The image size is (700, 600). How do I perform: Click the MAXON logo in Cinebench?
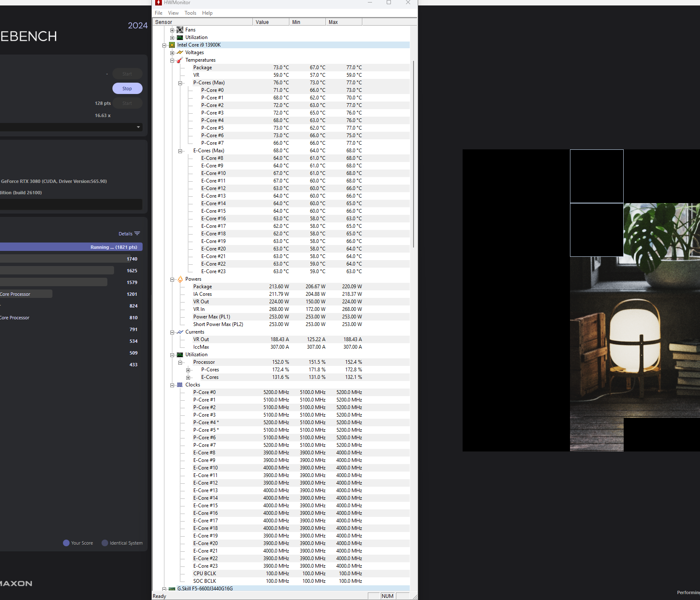pos(16,584)
